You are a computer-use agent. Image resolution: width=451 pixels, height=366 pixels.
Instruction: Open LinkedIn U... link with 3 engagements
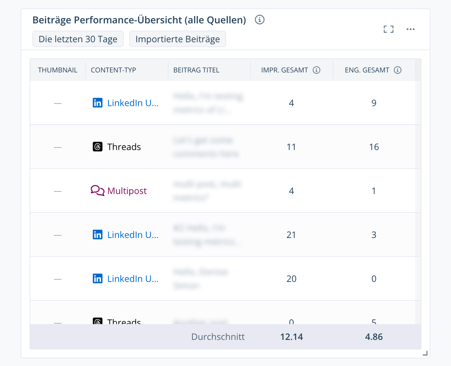[x=133, y=235]
